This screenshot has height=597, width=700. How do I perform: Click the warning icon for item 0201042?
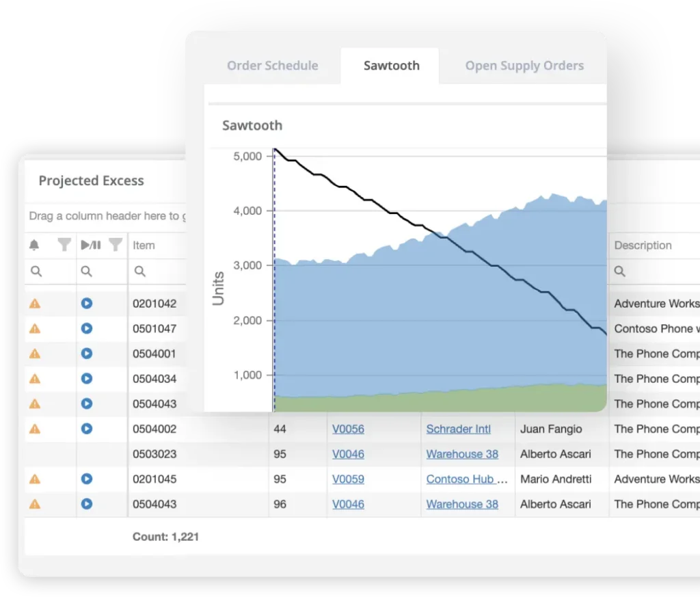tap(35, 304)
